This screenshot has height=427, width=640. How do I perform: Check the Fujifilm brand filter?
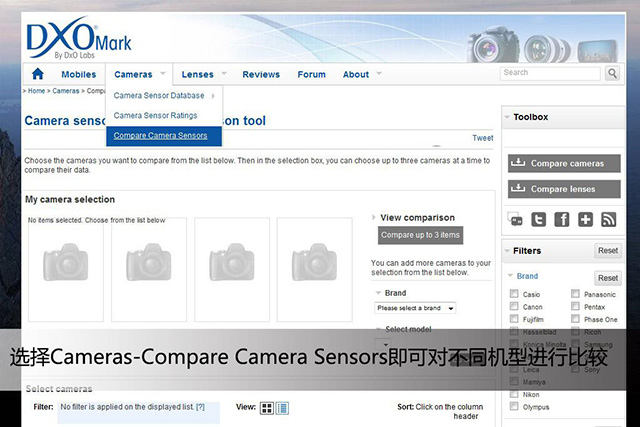[x=514, y=318]
